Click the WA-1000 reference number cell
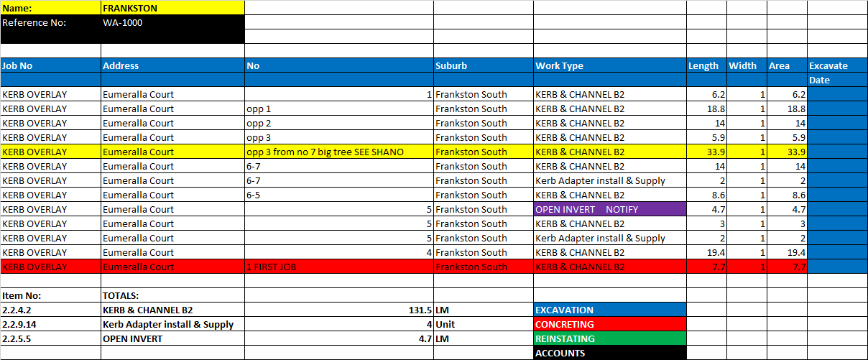Viewport: 868px width, 360px height. tap(172, 22)
